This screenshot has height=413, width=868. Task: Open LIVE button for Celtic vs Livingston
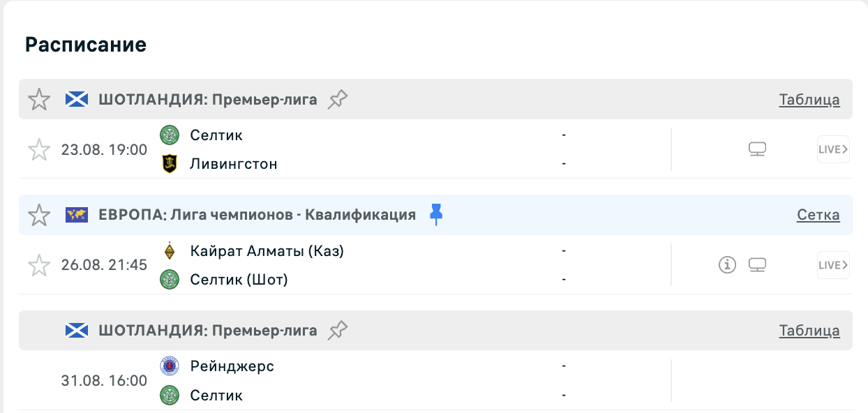click(x=833, y=149)
